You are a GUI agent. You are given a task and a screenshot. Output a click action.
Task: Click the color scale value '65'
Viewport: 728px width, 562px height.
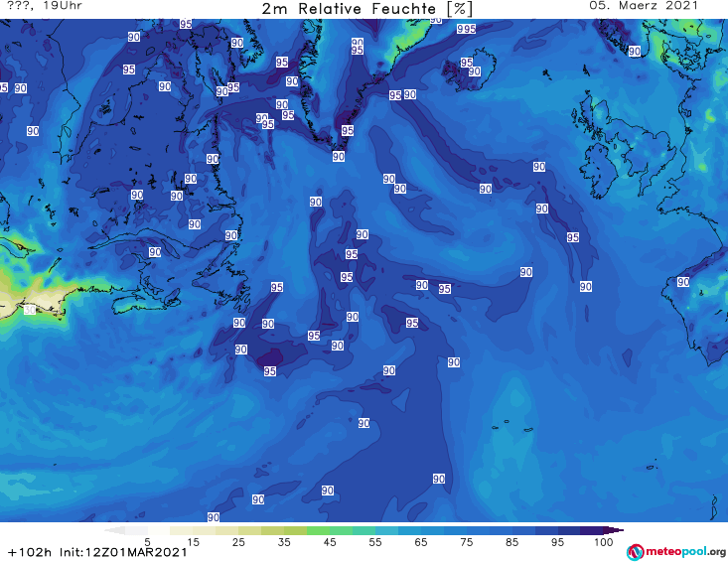click(x=421, y=542)
